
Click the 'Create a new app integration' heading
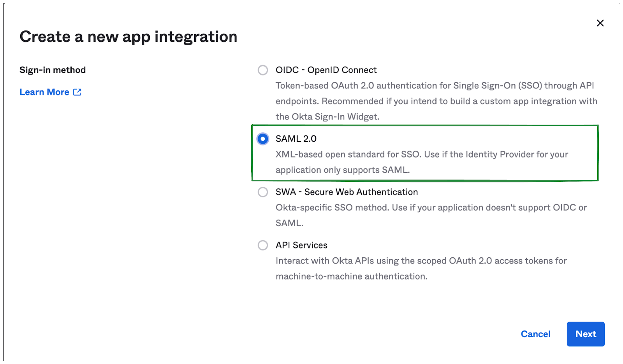128,37
